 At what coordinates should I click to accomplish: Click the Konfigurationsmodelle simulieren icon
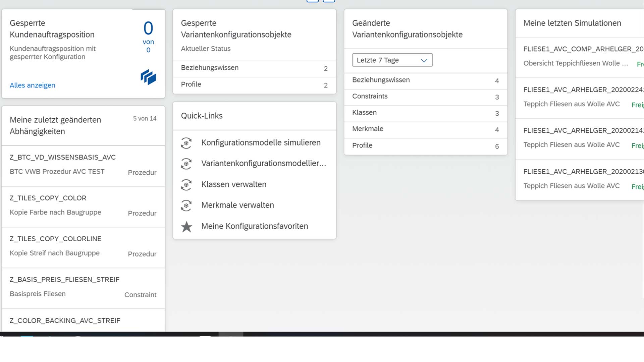tap(186, 143)
